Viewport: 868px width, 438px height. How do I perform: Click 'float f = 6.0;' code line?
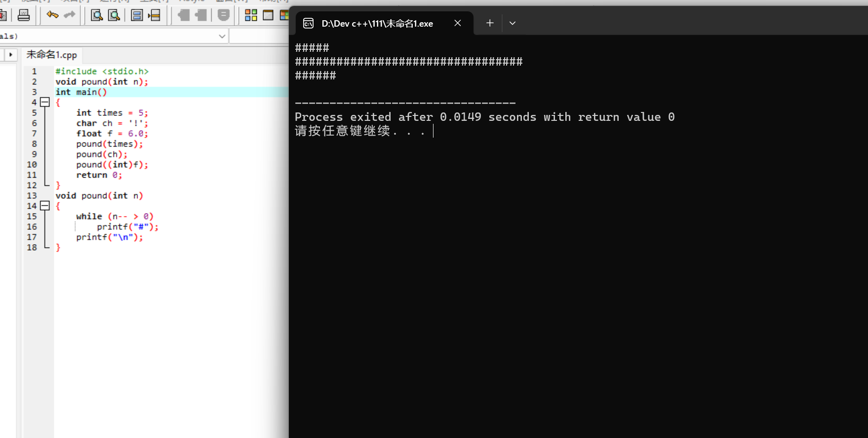coord(112,134)
